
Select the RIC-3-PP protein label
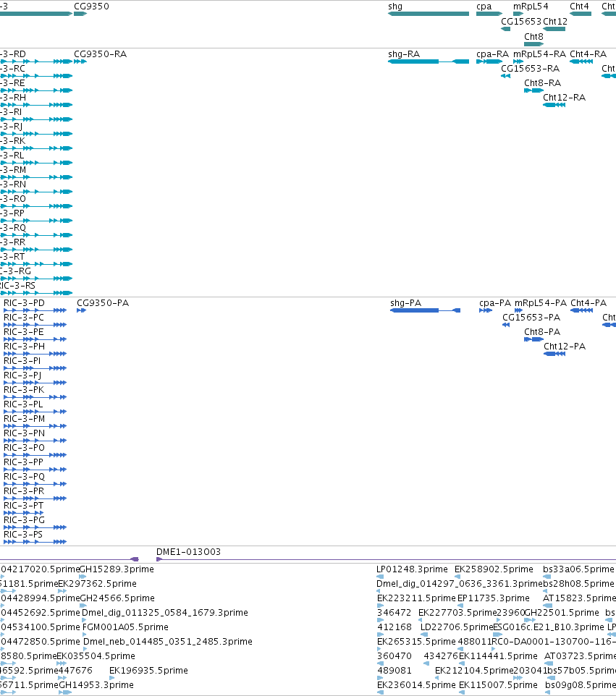pos(24,462)
